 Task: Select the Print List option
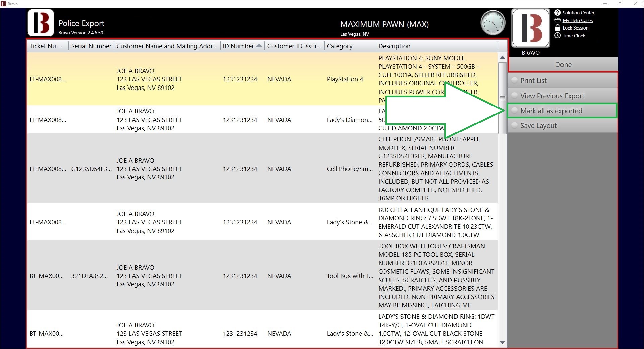[x=563, y=80]
